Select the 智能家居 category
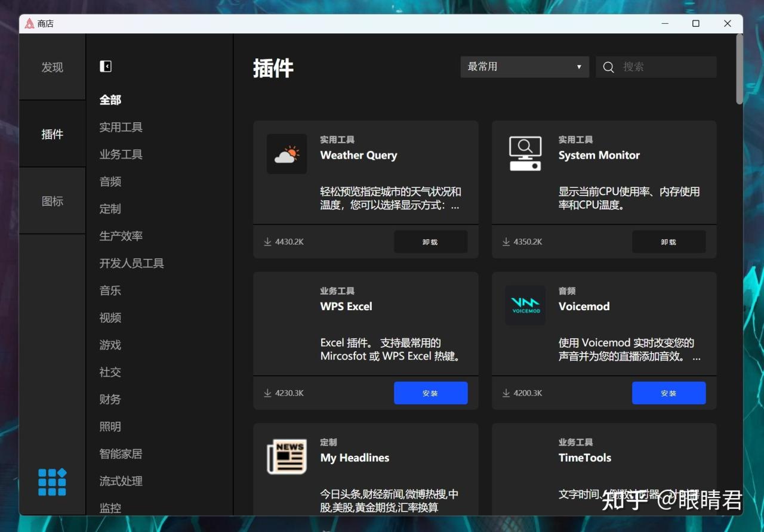Viewport: 764px width, 532px height. coord(121,454)
